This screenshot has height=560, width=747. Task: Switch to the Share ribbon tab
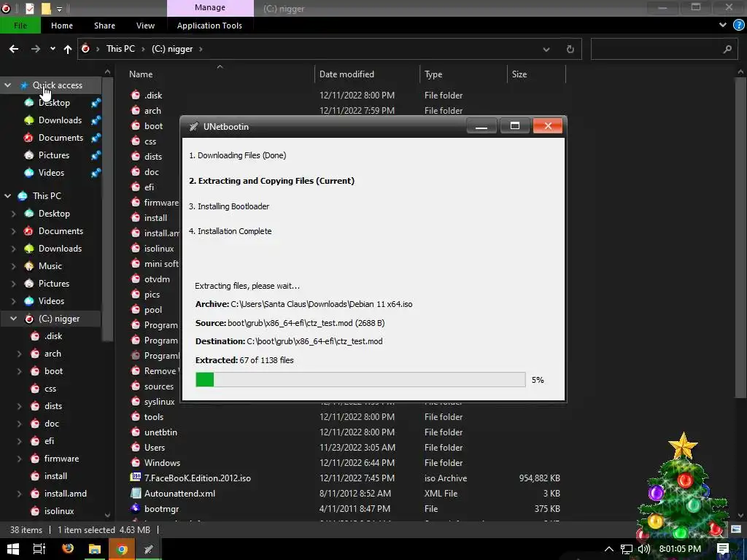(104, 26)
